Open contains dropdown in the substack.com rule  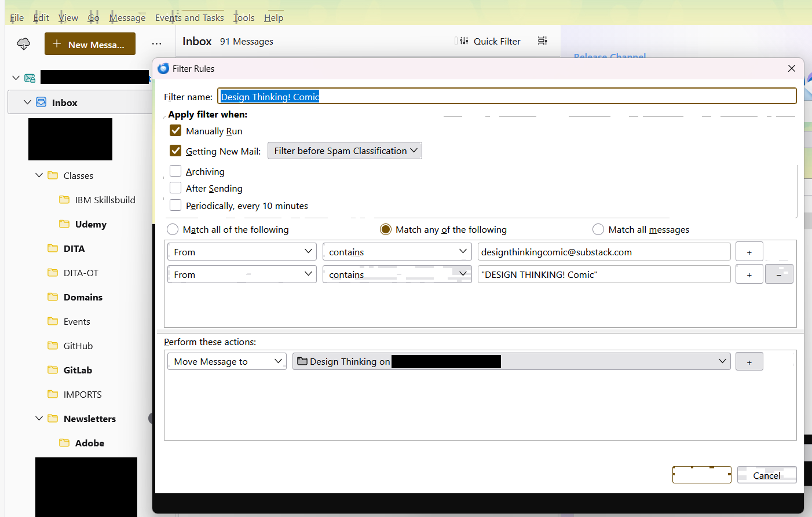397,252
